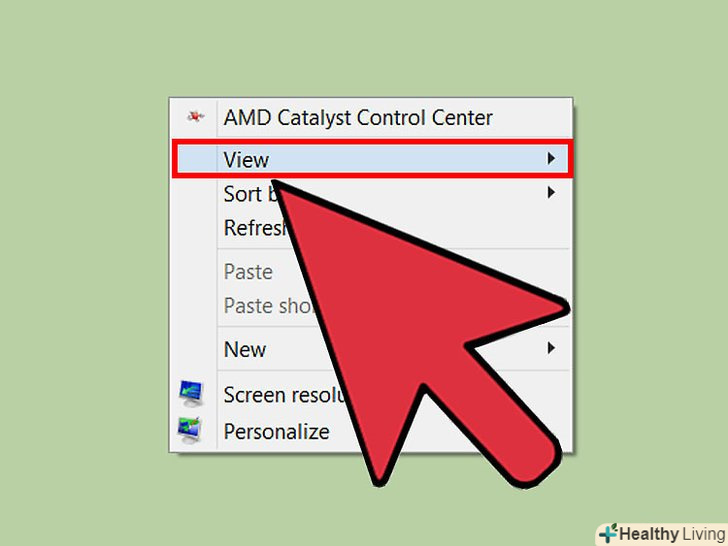
Task: Choose Personalize from the context menu
Action: tap(276, 432)
